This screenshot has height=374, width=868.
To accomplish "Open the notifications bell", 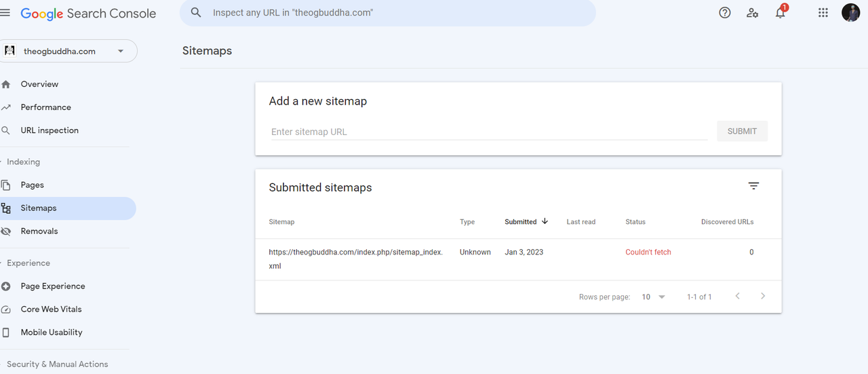I will [781, 13].
